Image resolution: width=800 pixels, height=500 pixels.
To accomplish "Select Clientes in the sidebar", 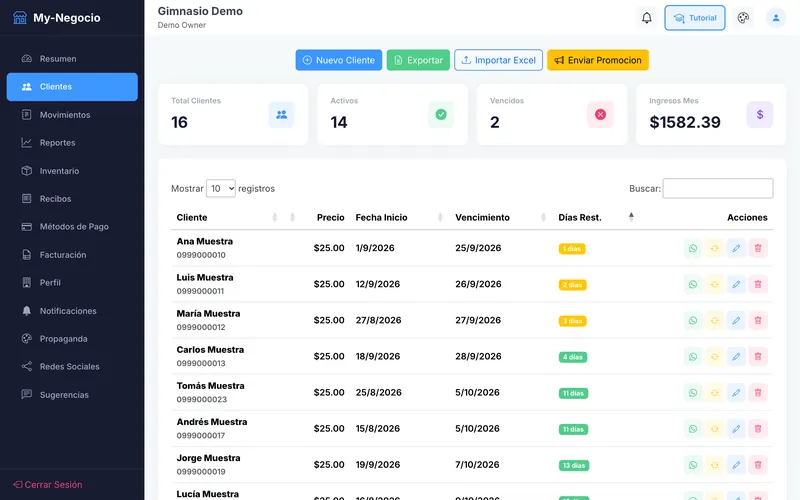I will [x=72, y=87].
